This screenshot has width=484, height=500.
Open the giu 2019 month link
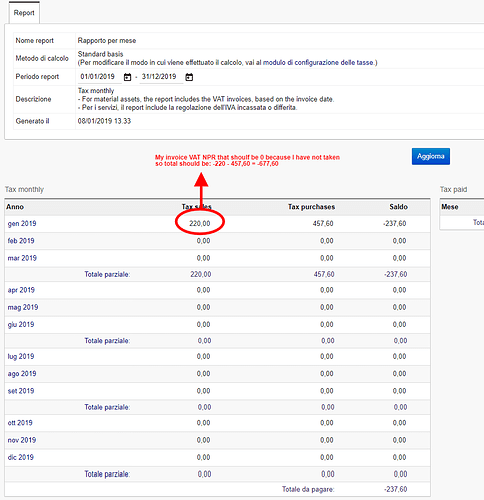coord(21,325)
